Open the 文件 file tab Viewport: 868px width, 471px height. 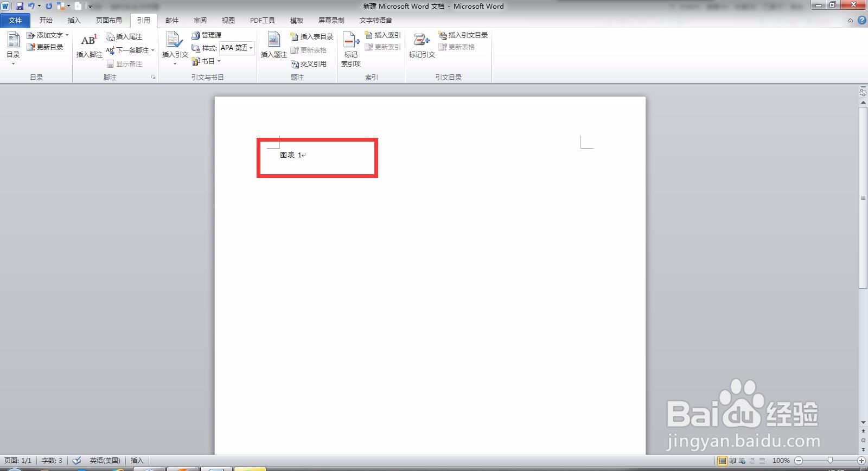point(15,21)
